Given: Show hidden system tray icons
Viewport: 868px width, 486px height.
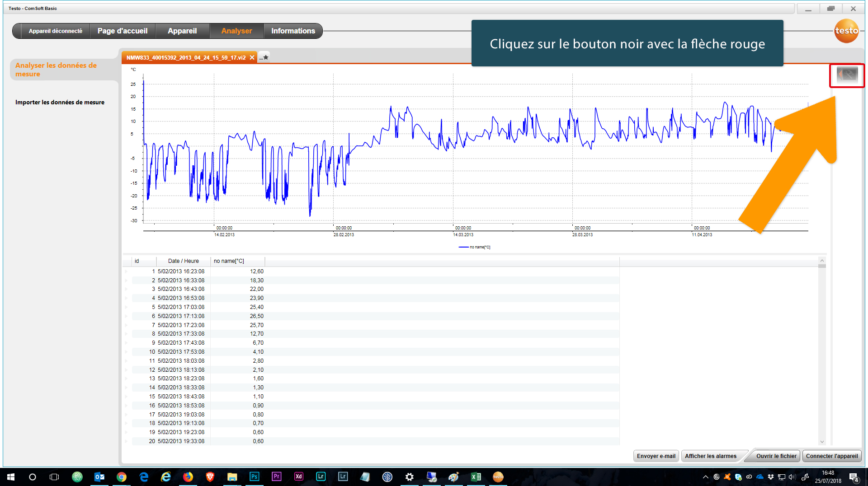Looking at the screenshot, I should point(706,477).
